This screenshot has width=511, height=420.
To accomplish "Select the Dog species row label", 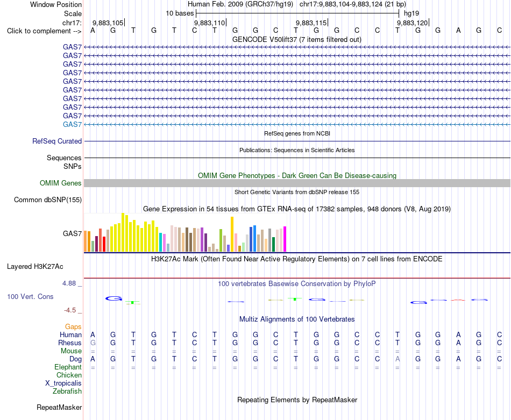I will click(x=75, y=359).
